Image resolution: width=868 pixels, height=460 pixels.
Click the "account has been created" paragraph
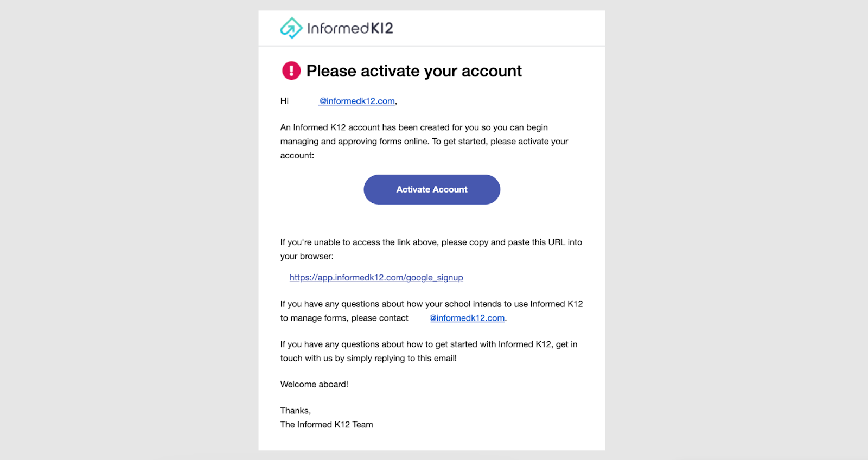click(x=424, y=142)
